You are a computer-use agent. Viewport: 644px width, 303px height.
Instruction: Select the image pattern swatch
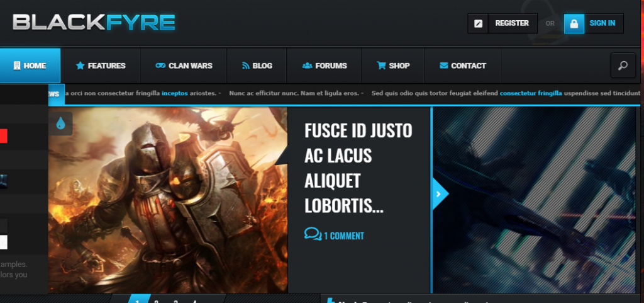click(3, 181)
